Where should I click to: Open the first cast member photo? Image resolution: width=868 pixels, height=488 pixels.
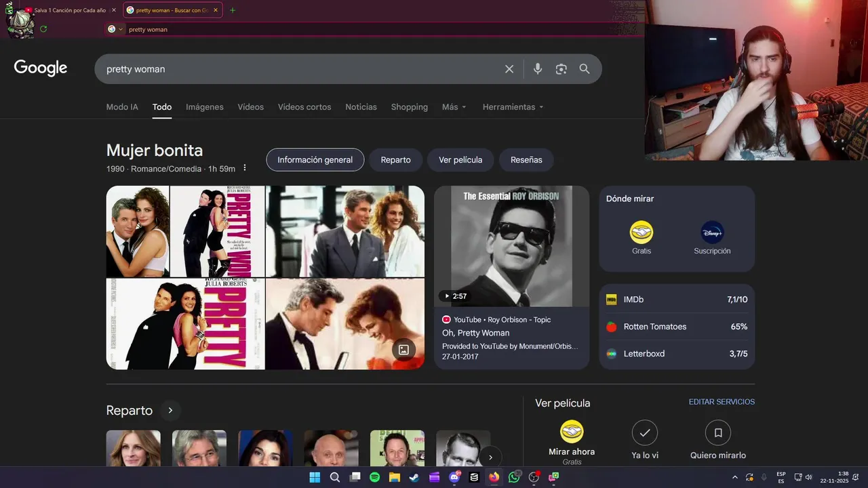[134, 448]
